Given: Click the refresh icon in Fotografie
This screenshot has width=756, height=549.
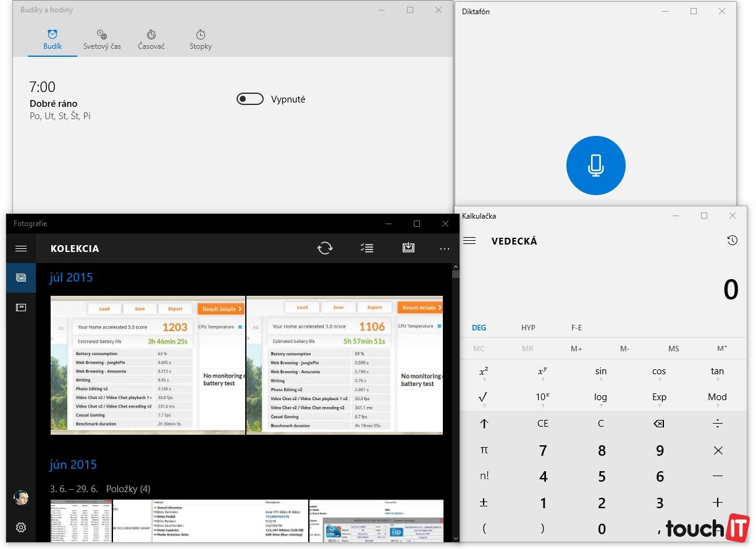Looking at the screenshot, I should pyautogui.click(x=325, y=248).
